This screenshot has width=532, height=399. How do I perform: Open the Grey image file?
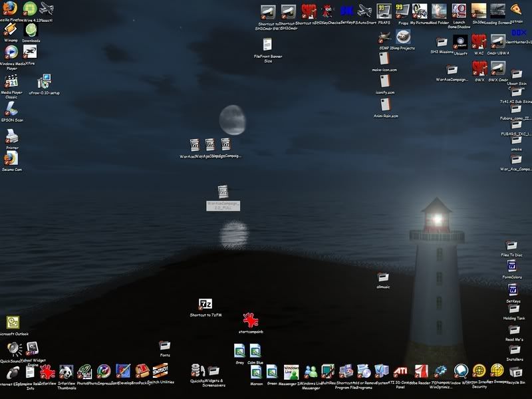pyautogui.click(x=240, y=351)
